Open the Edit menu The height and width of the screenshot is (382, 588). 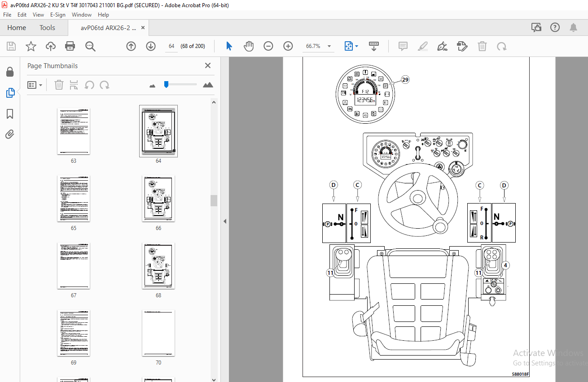22,14
